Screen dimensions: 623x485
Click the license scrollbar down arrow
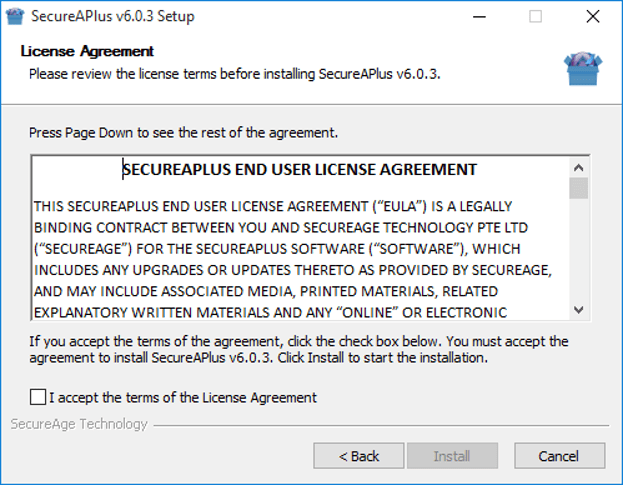[578, 310]
